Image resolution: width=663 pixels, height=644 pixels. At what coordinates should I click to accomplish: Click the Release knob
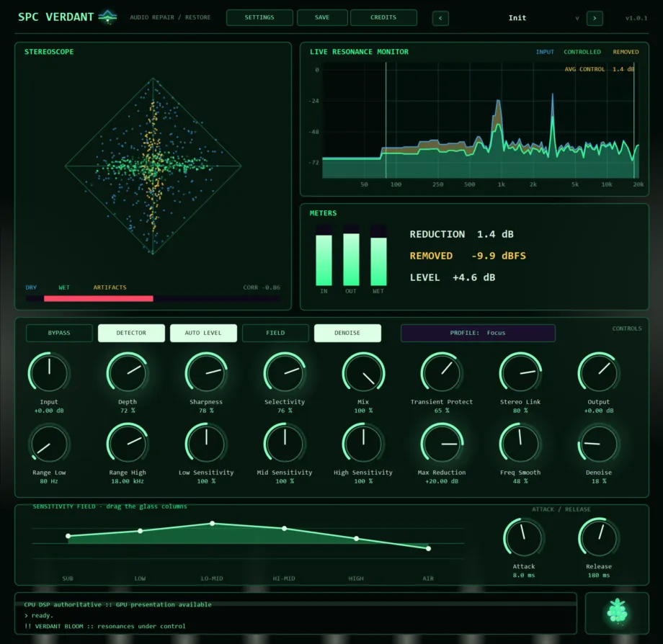point(599,537)
